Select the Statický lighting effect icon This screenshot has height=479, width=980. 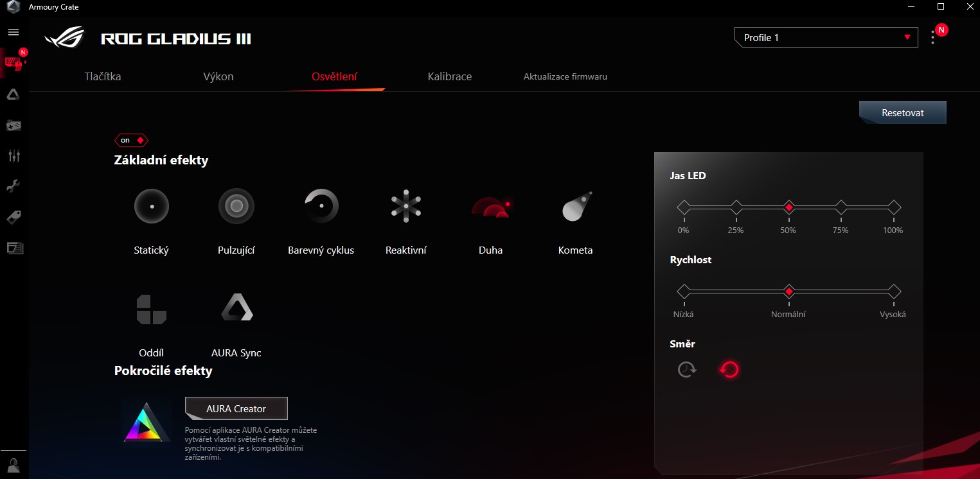152,206
